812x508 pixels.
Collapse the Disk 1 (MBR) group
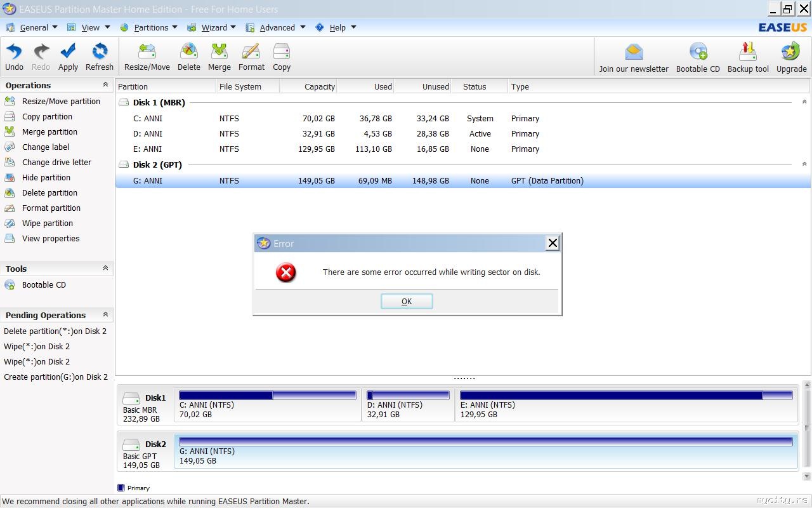(804, 102)
